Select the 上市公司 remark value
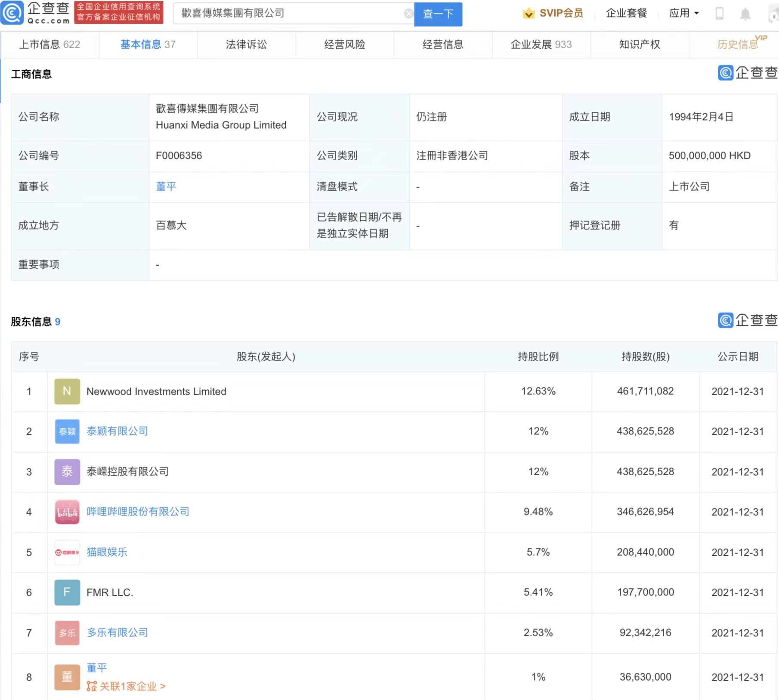779x700 pixels. [x=689, y=186]
